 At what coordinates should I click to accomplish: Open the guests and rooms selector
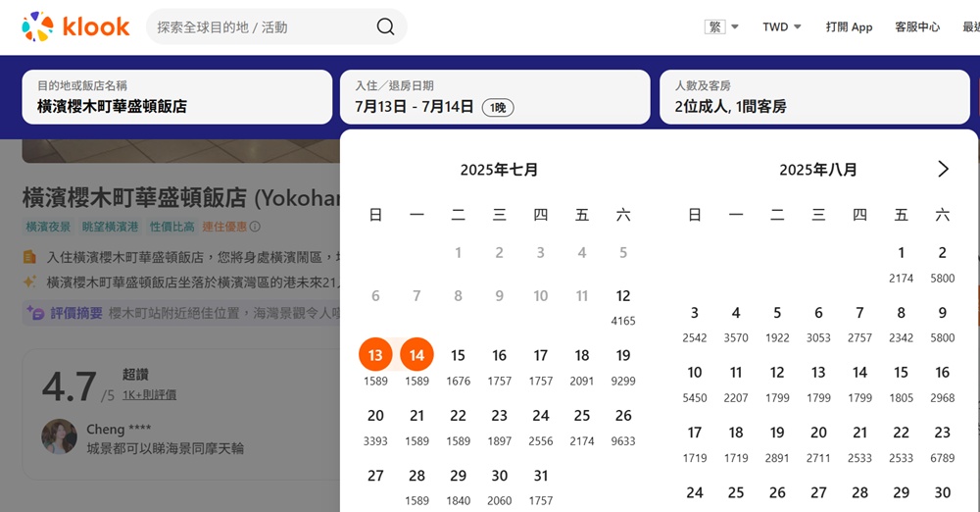pyautogui.click(x=815, y=97)
